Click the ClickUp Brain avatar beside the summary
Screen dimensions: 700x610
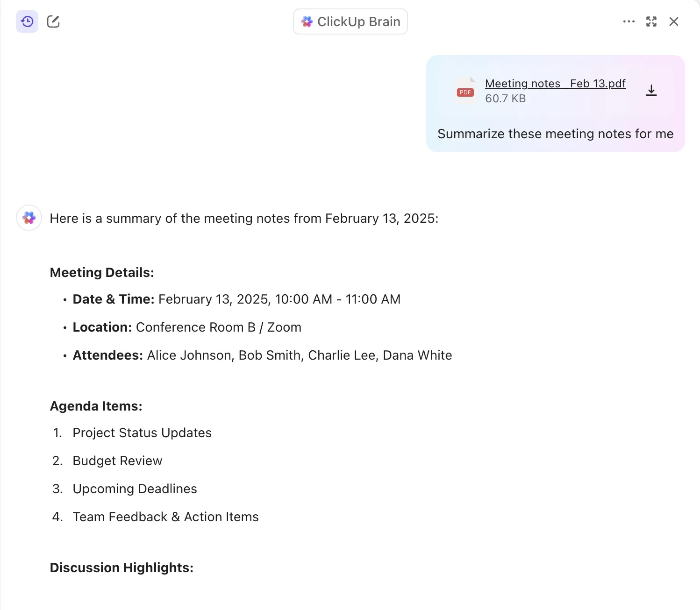29,218
